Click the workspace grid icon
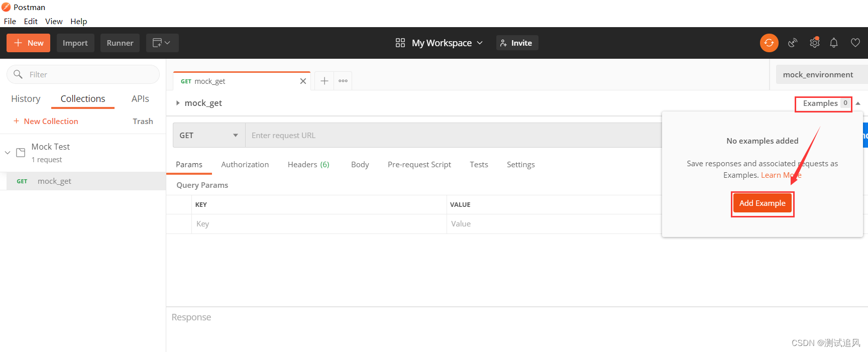 [x=400, y=43]
